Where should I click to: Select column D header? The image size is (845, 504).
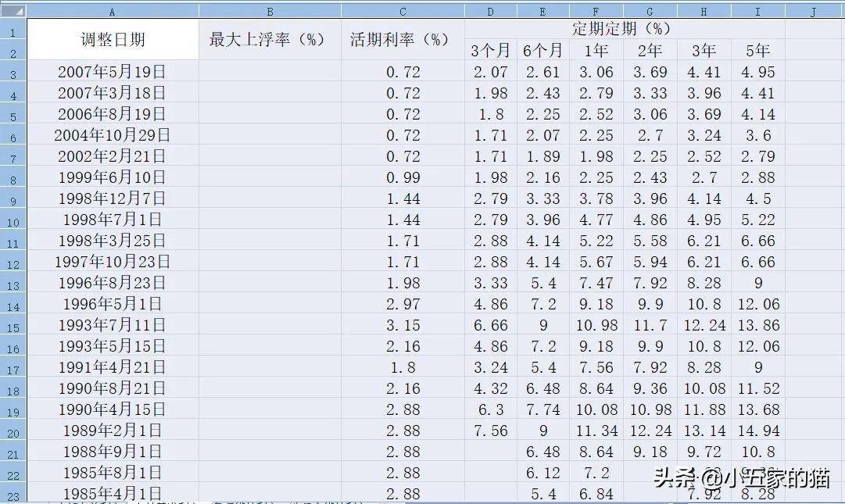click(490, 11)
